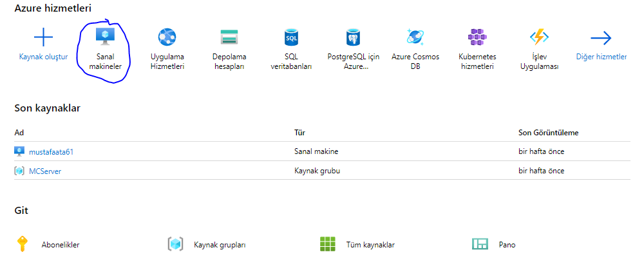644x279 pixels.
Task: Click the Sanal makine type cell
Action: pyautogui.click(x=316, y=151)
